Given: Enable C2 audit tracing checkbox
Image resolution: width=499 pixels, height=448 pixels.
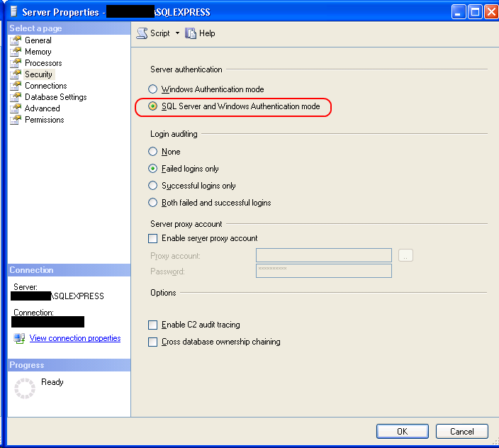Looking at the screenshot, I should pyautogui.click(x=153, y=325).
